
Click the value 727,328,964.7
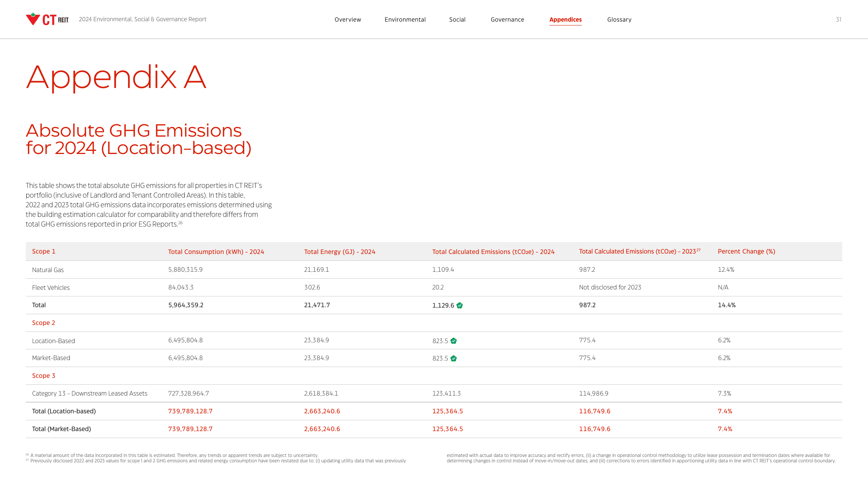tap(188, 393)
